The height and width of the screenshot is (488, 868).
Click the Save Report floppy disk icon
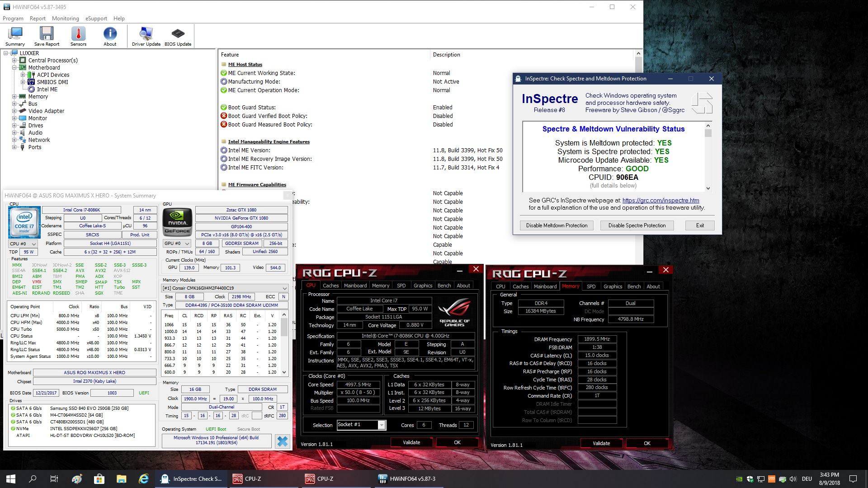click(47, 36)
